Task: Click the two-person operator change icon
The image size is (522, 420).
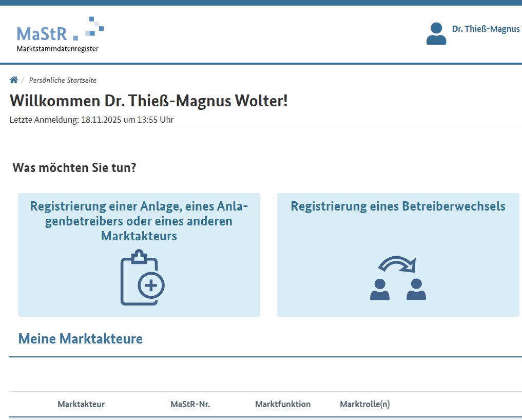Action: pos(398,289)
